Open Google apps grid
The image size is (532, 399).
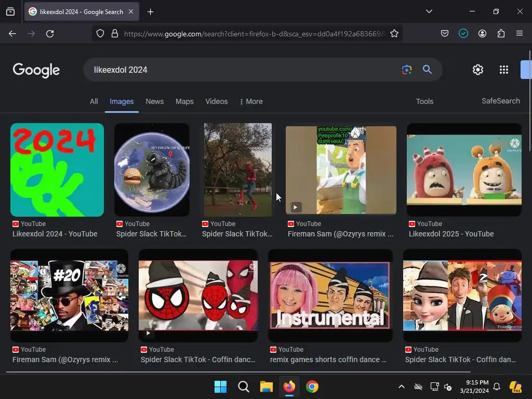pyautogui.click(x=504, y=70)
